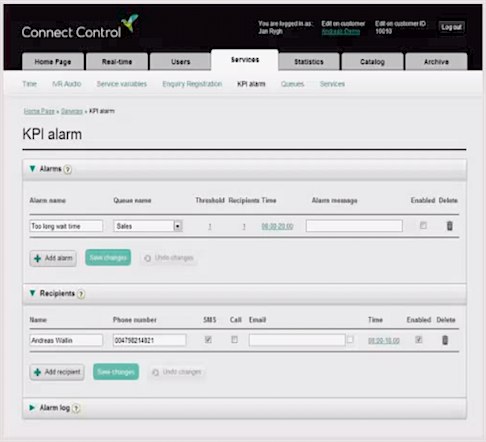Screen dimensions: 486x442
Task: Click the green plus Add alarm button
Action: [53, 258]
